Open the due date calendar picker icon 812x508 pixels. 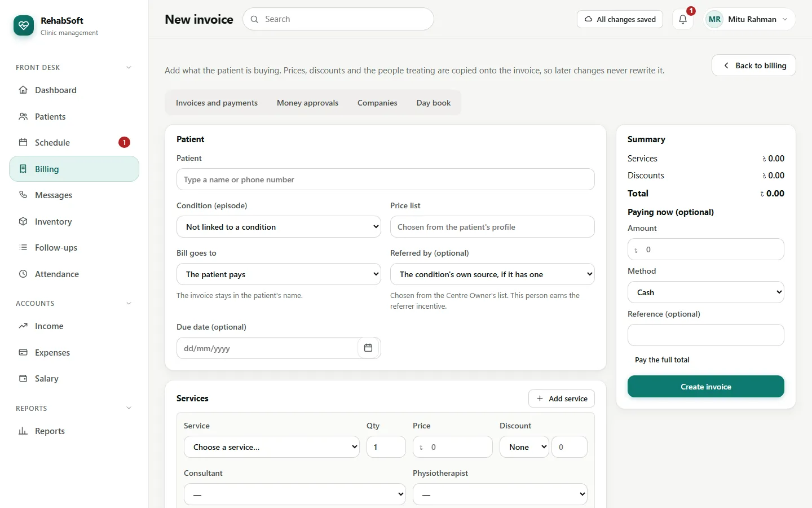click(x=368, y=348)
